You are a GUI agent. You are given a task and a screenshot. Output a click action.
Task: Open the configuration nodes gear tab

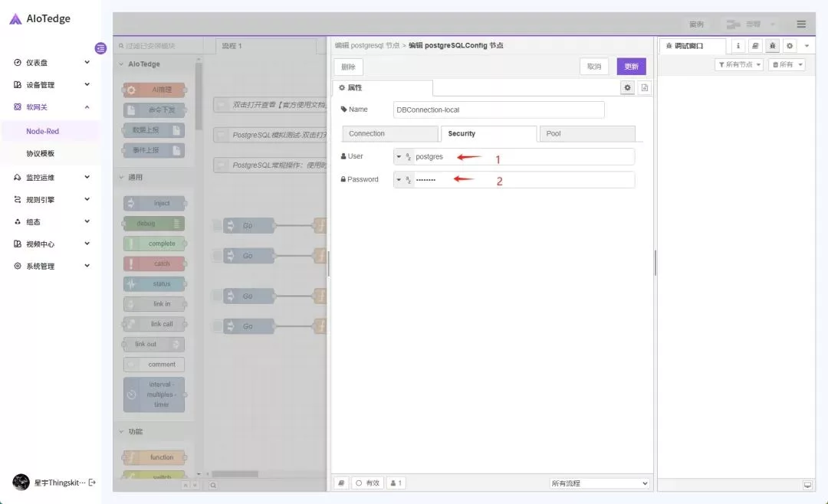pos(790,46)
